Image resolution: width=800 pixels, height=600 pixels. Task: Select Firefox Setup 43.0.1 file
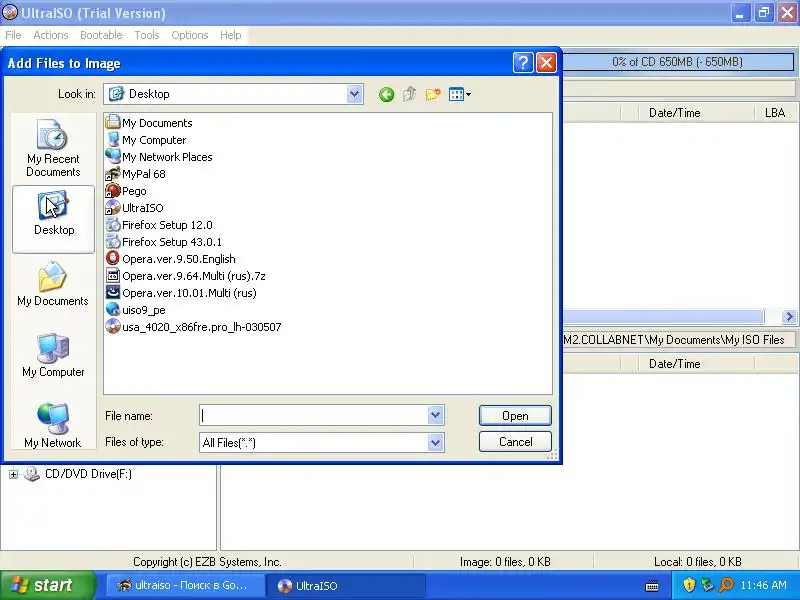(x=164, y=242)
